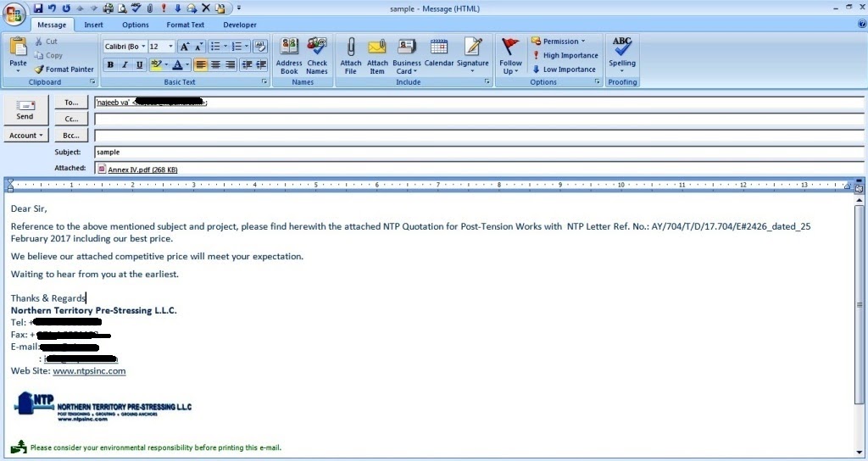Toggle align text right
Viewport: 868px width, 461px height.
point(230,64)
